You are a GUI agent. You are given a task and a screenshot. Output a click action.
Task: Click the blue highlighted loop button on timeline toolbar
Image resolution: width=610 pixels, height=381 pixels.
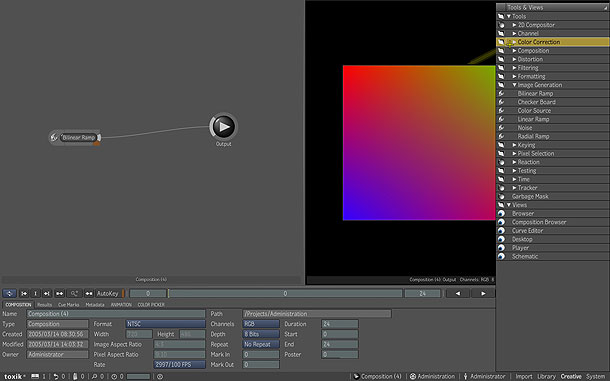[10, 293]
